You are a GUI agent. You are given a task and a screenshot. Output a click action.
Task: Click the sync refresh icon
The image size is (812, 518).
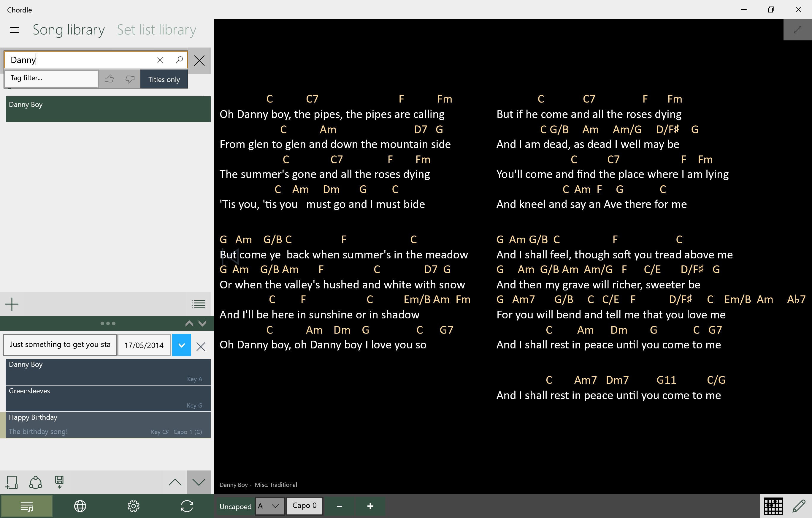click(187, 506)
